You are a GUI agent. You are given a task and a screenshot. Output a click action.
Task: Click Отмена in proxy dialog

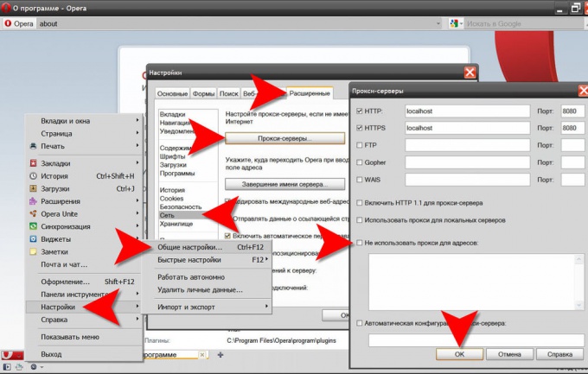pyautogui.click(x=509, y=354)
